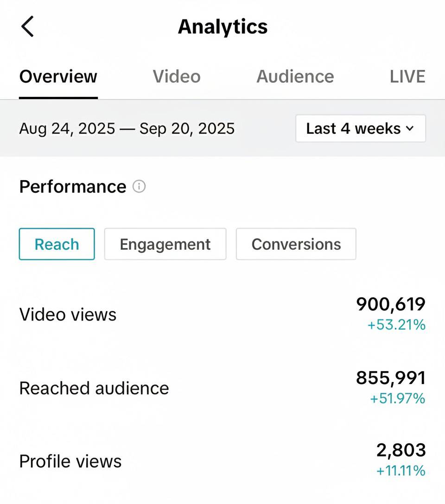
Task: Open the Video views statistic row
Action: (x=68, y=314)
